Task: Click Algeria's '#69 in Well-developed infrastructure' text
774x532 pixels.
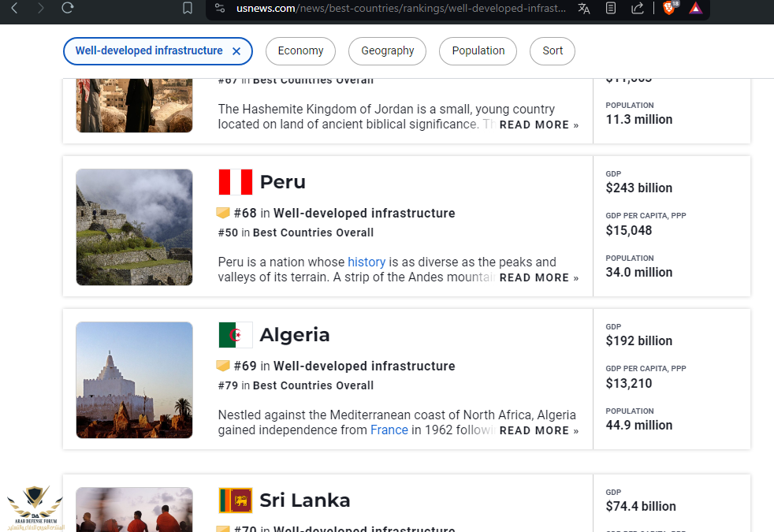Action: 344,366
